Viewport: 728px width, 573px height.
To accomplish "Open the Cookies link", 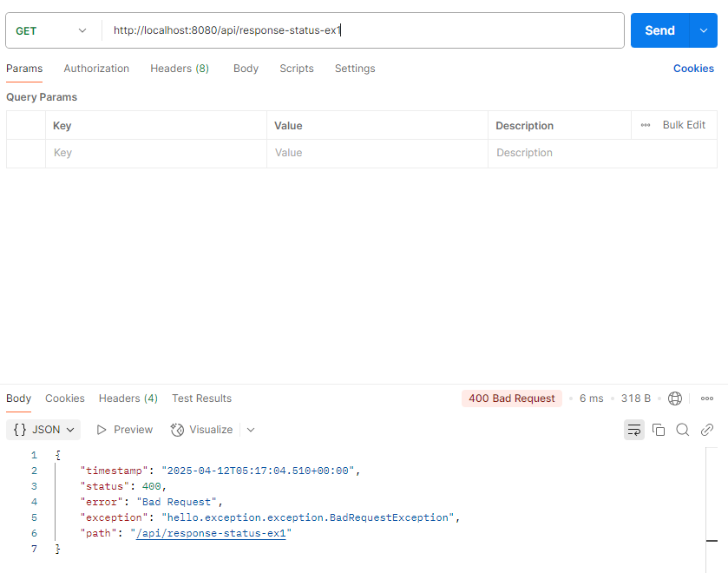I will pos(693,69).
